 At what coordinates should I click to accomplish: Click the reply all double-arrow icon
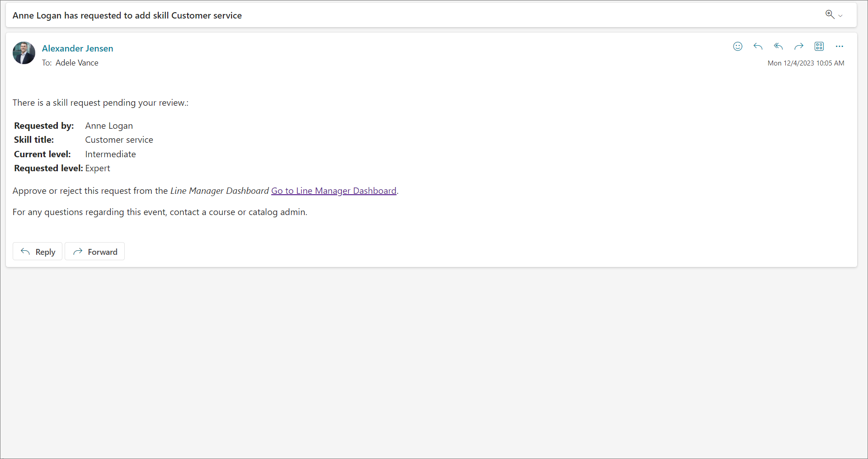click(778, 47)
